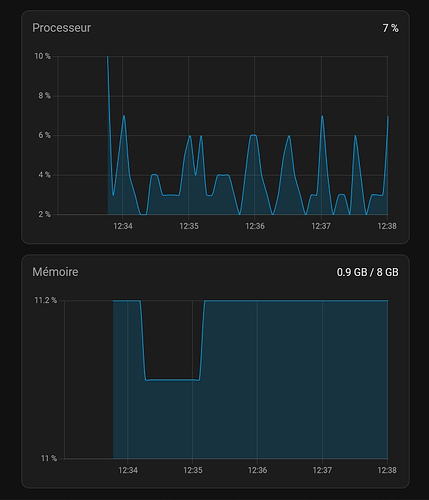Screen dimensions: 429x500
Task: Click the 11.2 % axis label on memory chart
Action: (46, 300)
